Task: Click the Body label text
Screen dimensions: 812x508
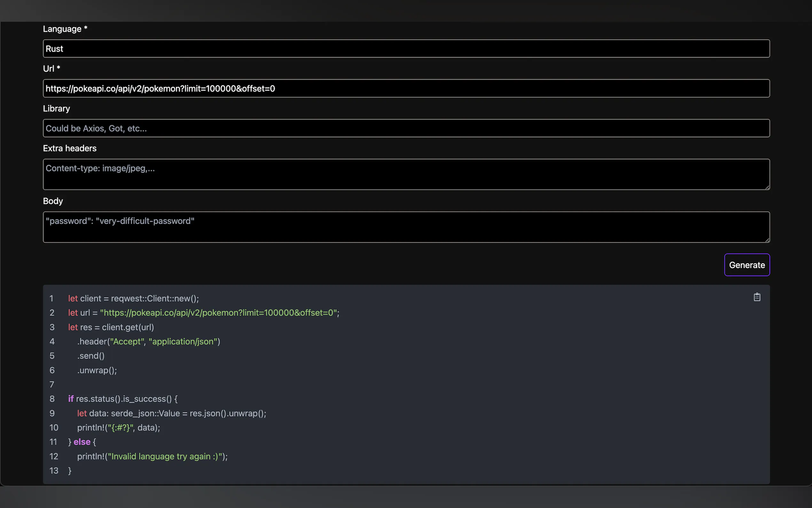Action: [x=53, y=201]
